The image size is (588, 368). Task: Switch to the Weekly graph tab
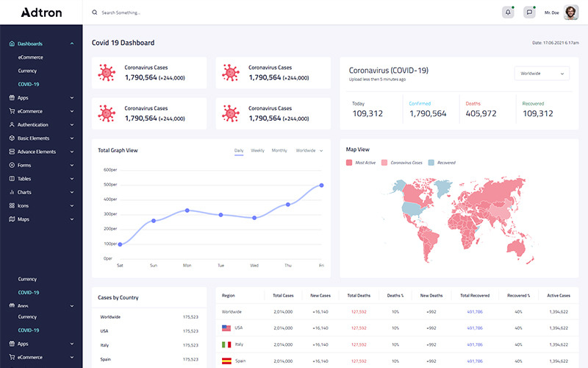pos(257,150)
